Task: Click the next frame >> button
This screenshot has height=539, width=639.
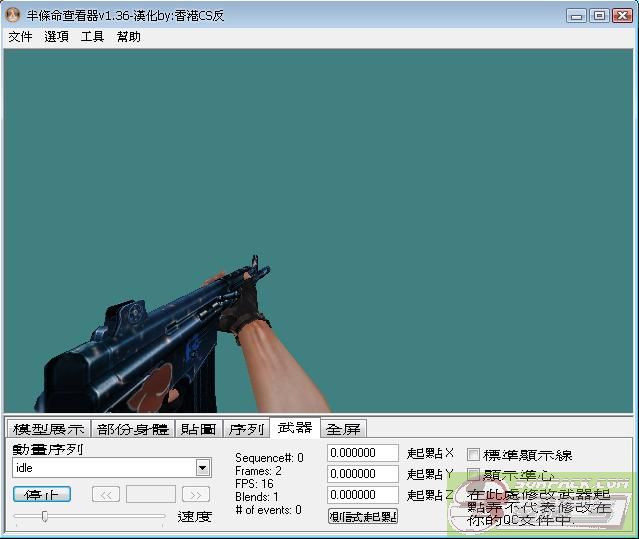Action: [196, 494]
